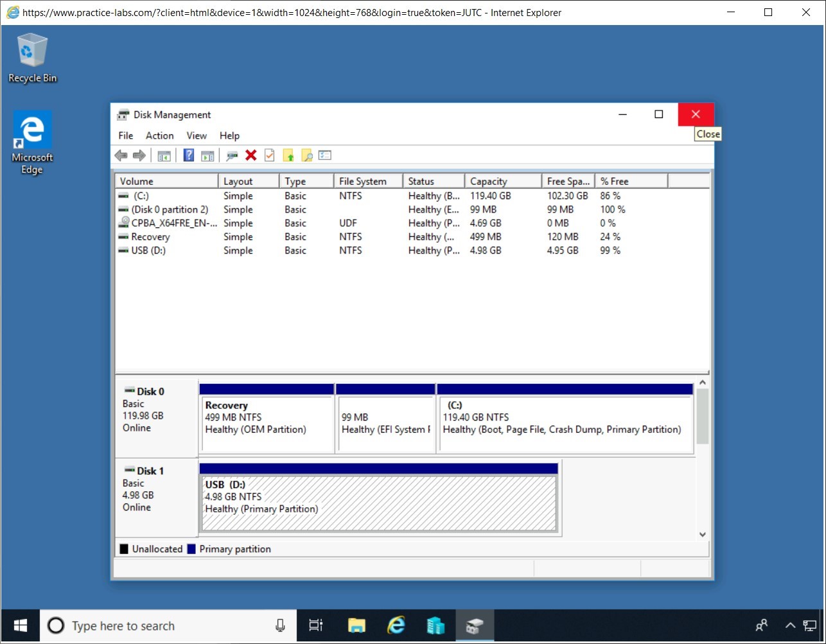Select the Microsoft Edge desktop shortcut
This screenshot has width=826, height=644.
pos(32,143)
